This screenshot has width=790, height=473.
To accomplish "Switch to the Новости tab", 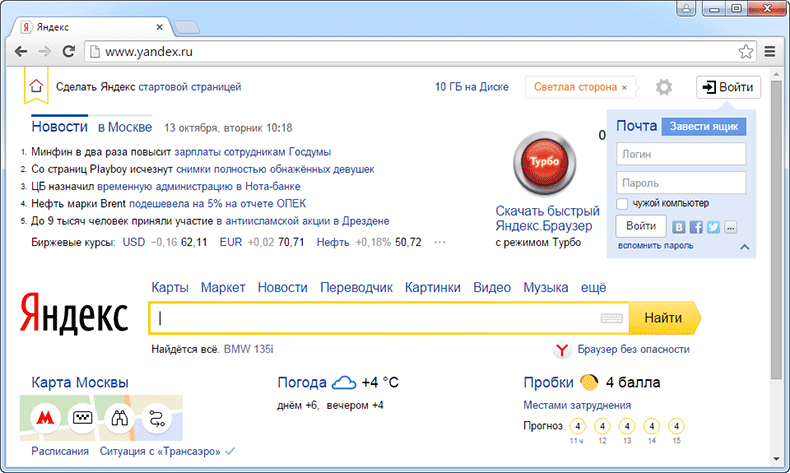I will pos(59,127).
